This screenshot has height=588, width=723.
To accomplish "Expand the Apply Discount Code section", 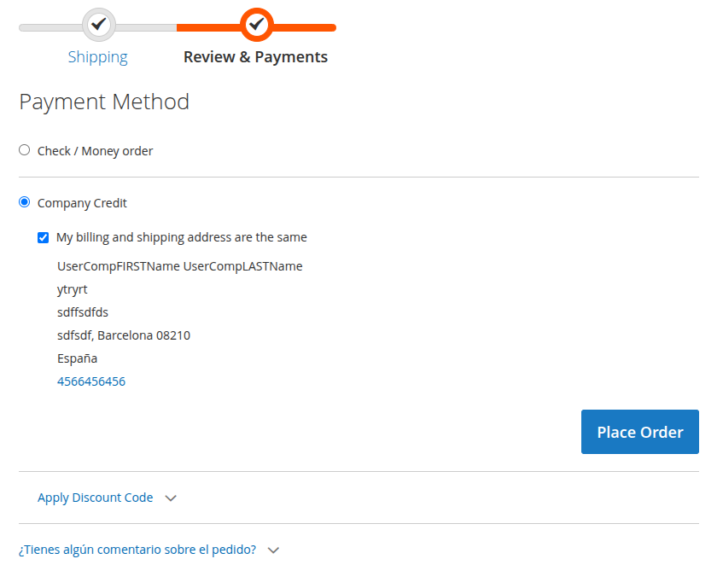I will [x=95, y=498].
